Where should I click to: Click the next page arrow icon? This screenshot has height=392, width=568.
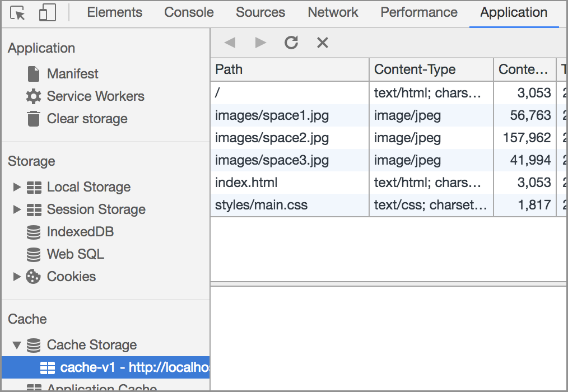pyautogui.click(x=260, y=43)
